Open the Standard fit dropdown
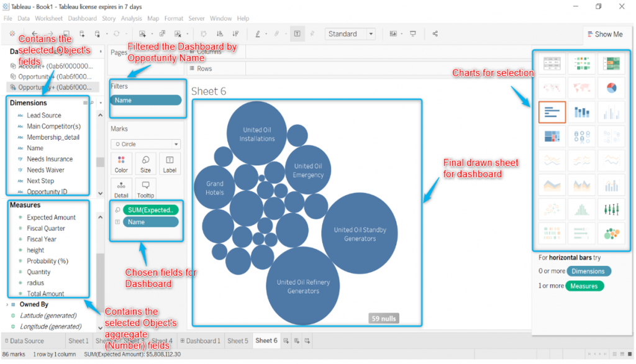Image resolution: width=636 pixels, height=364 pixels. pos(371,34)
